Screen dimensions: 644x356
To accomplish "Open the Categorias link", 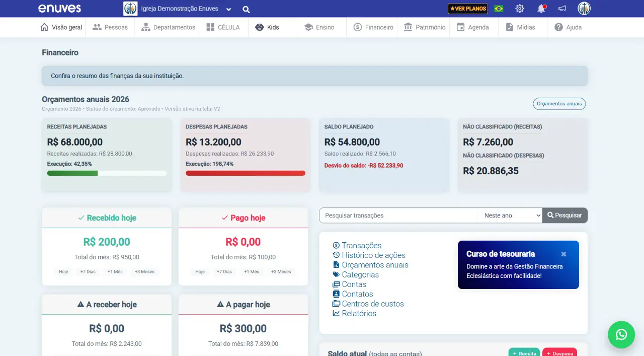I will click(x=356, y=274).
